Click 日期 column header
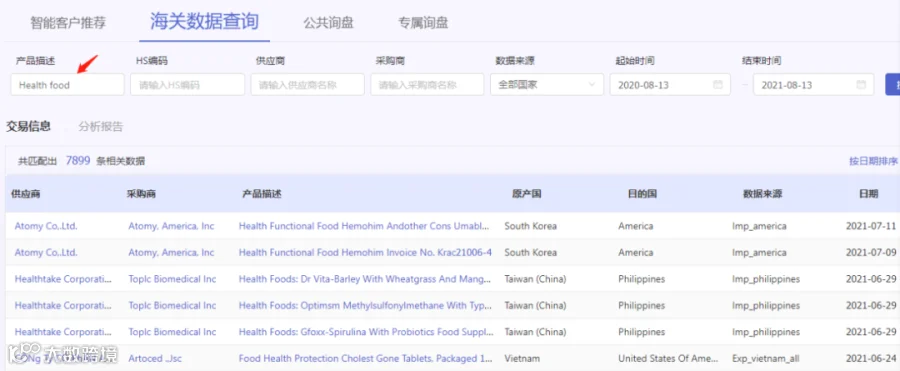The width and height of the screenshot is (900, 371). coord(868,194)
